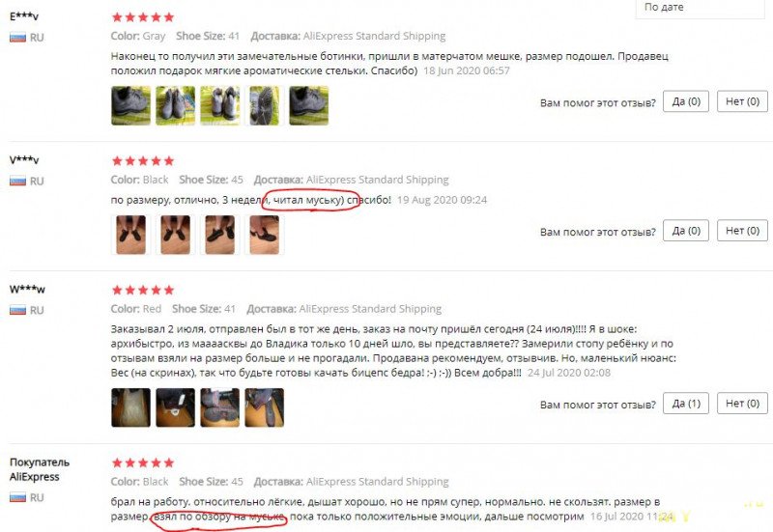The image size is (773, 532).
Task: Click 'Да (0)' on E***v's review
Action: tap(686, 101)
